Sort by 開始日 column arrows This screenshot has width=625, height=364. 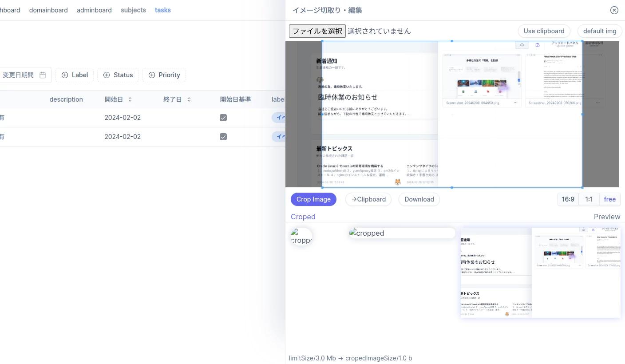(x=130, y=99)
